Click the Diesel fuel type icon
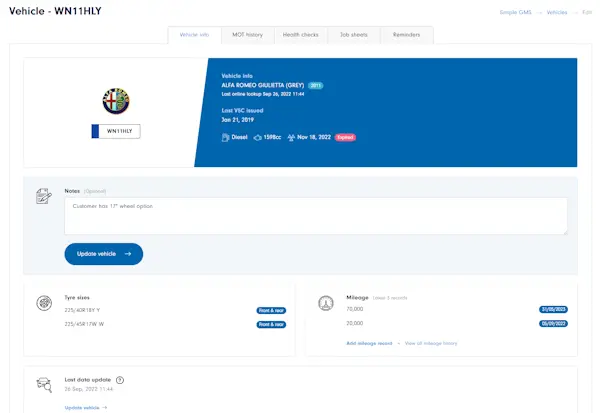Screen dimensions: 600x413 pos(225,137)
